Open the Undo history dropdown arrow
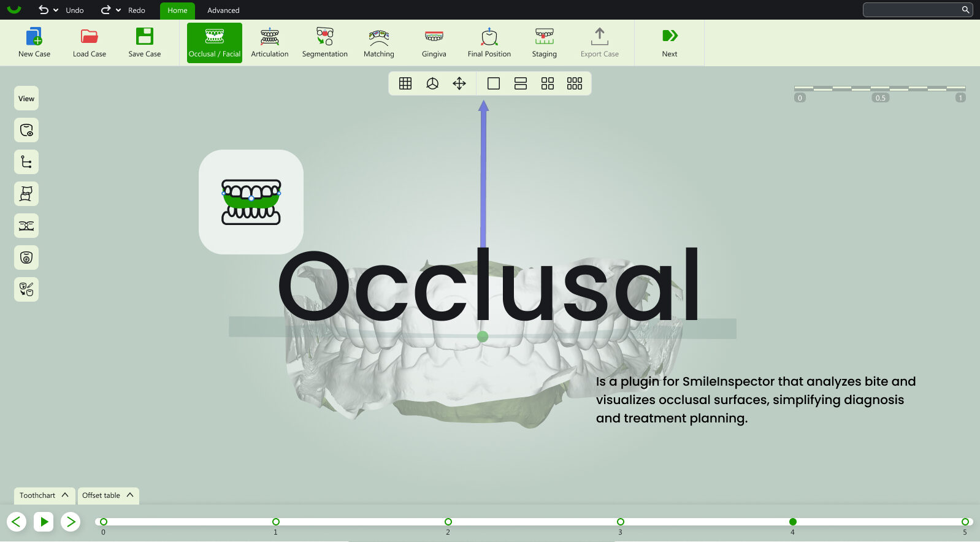980x542 pixels. 56,10
